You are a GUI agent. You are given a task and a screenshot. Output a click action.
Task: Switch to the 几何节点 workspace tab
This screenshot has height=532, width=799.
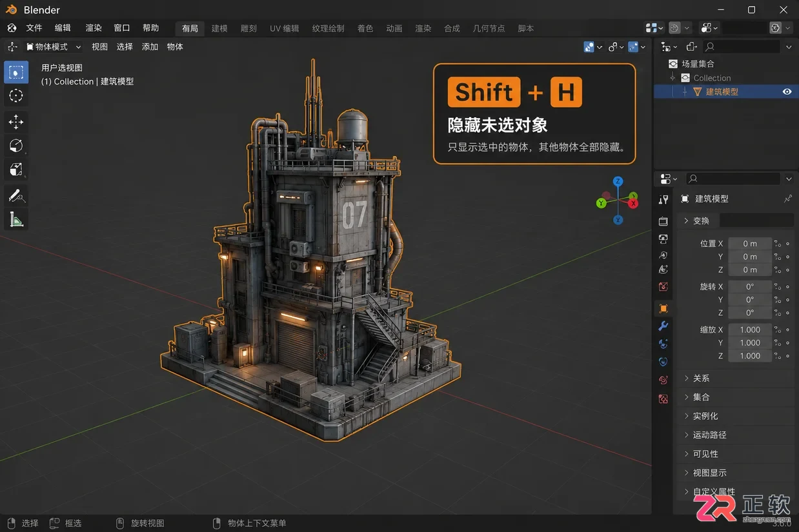point(489,28)
